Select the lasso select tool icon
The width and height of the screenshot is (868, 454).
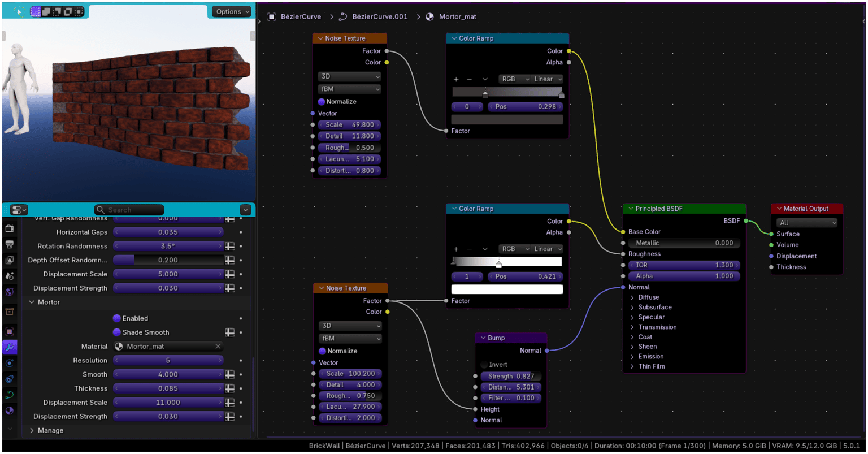pos(20,11)
